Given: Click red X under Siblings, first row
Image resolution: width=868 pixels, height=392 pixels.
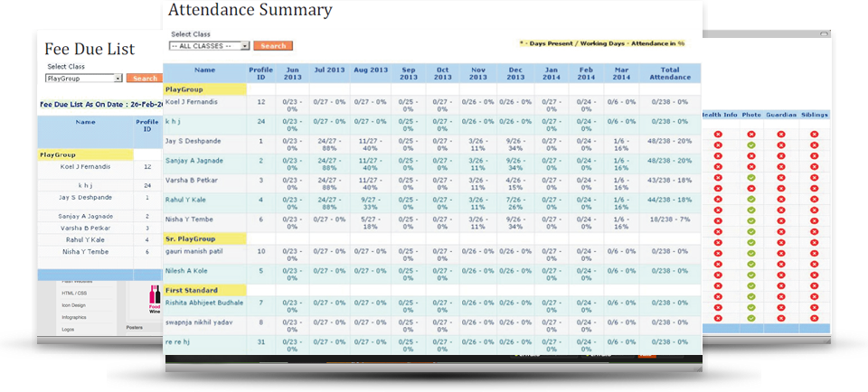Looking at the screenshot, I should pos(815,135).
